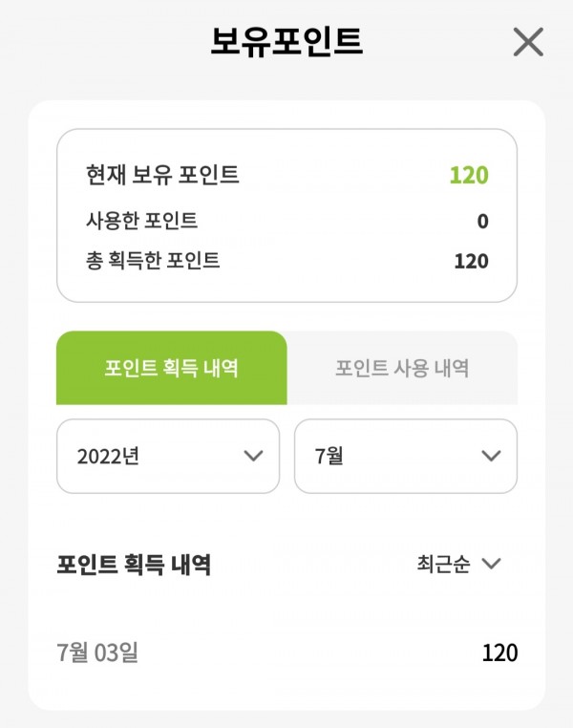This screenshot has width=573, height=728.
Task: Click the 120 amount in 7월 03일 entry
Action: [499, 653]
